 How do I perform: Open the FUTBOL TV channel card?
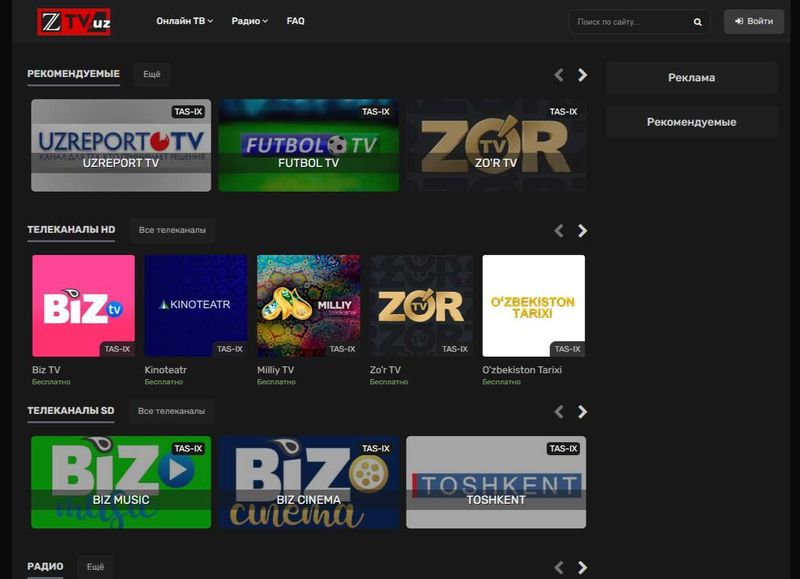coord(308,145)
